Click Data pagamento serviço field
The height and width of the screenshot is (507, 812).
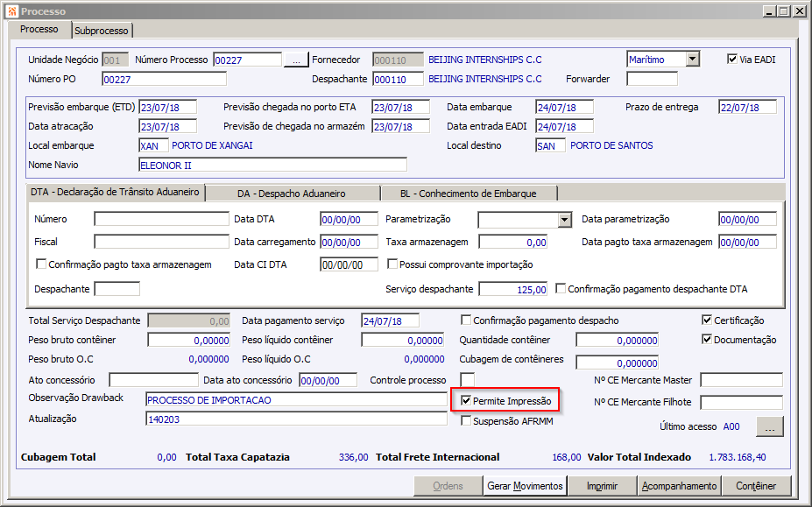click(391, 320)
